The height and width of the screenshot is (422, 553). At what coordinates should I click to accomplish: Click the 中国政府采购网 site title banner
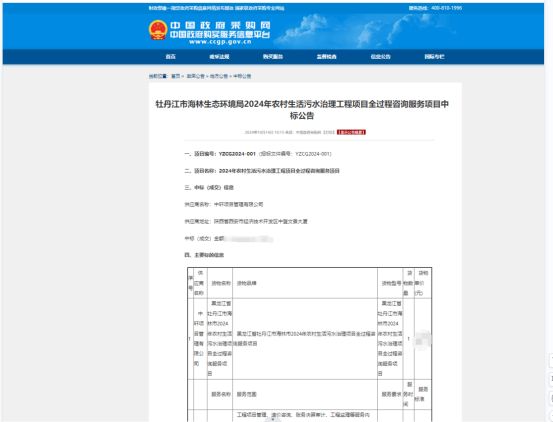(x=220, y=25)
